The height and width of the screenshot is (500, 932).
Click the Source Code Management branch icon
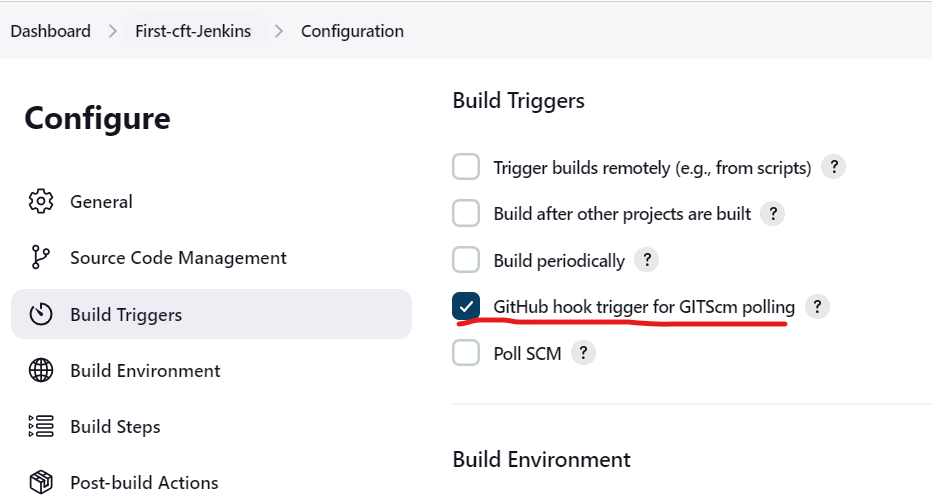41,257
